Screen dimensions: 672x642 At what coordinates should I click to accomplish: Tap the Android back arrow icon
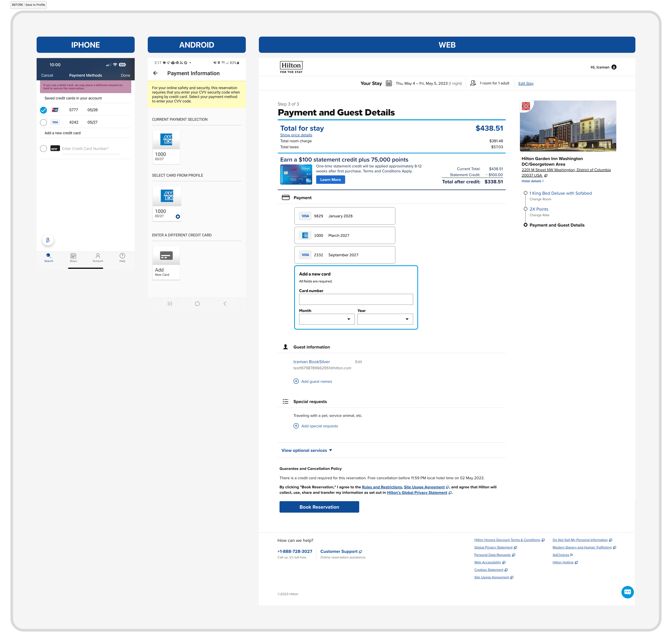point(155,73)
